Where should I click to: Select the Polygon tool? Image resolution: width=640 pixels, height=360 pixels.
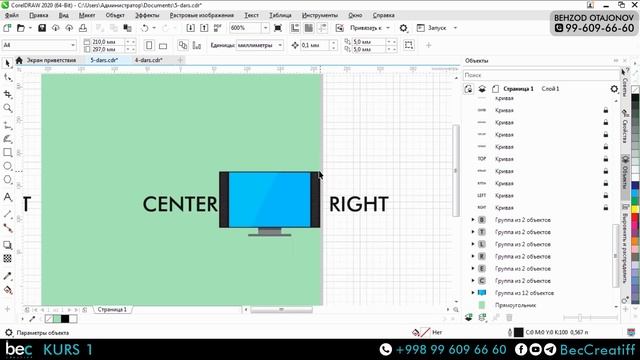click(x=7, y=180)
